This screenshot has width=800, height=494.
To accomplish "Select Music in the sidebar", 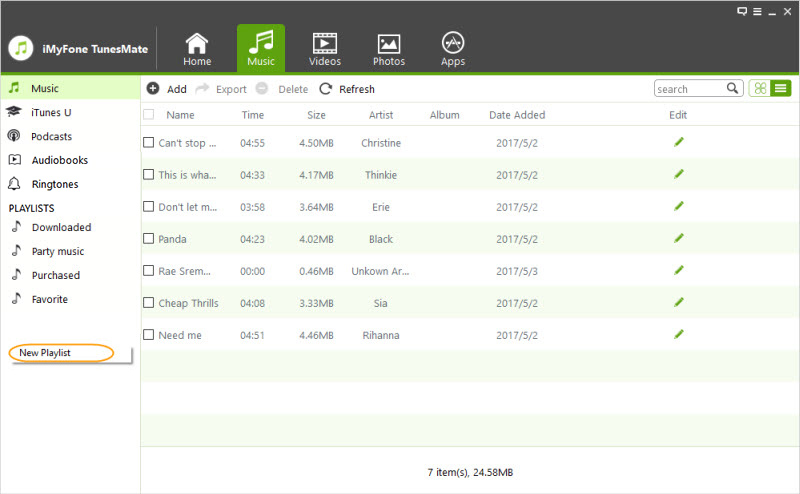I will click(70, 88).
